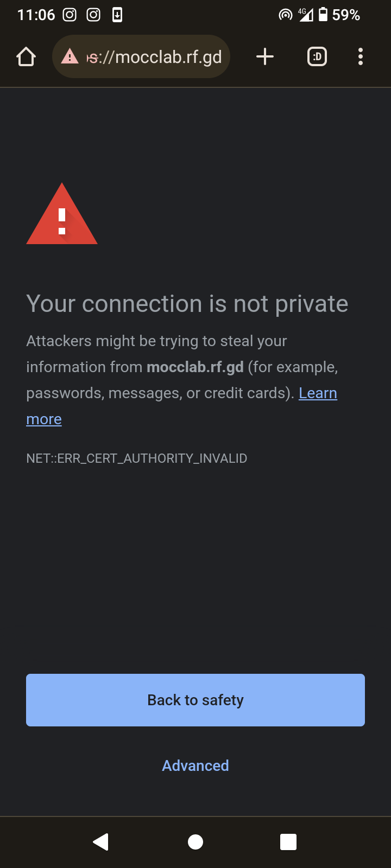Tap the NET::ERR_CERT_AUTHORITY_INVALID error code
This screenshot has height=868, width=391.
pyautogui.click(x=137, y=458)
